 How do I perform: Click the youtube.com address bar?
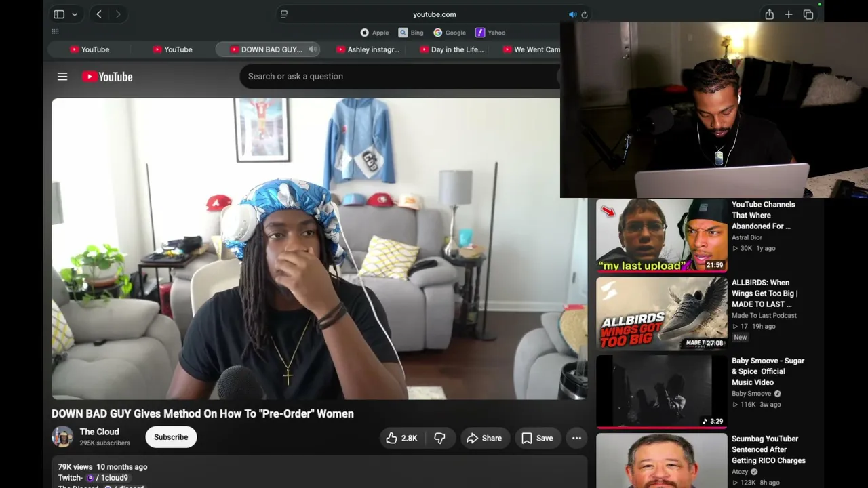tap(434, 14)
